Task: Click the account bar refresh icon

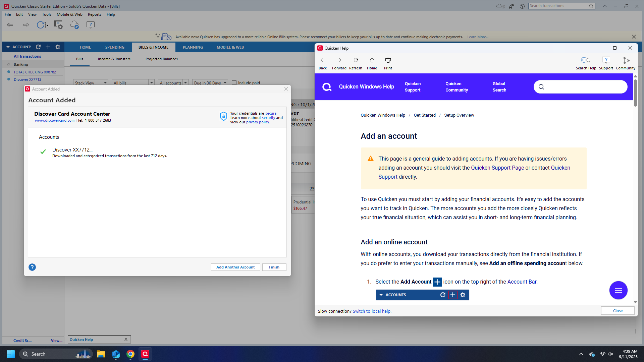Action: coord(38,47)
